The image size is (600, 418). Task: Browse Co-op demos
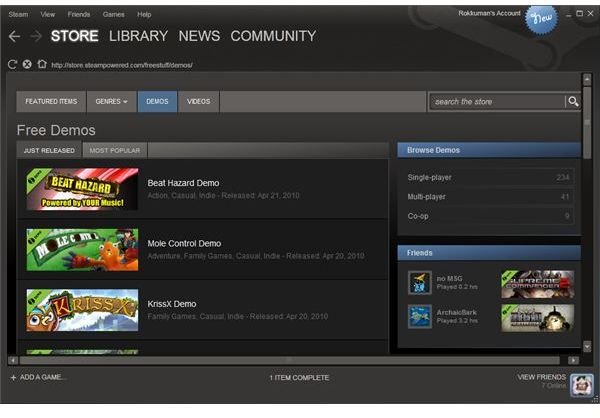pos(489,216)
